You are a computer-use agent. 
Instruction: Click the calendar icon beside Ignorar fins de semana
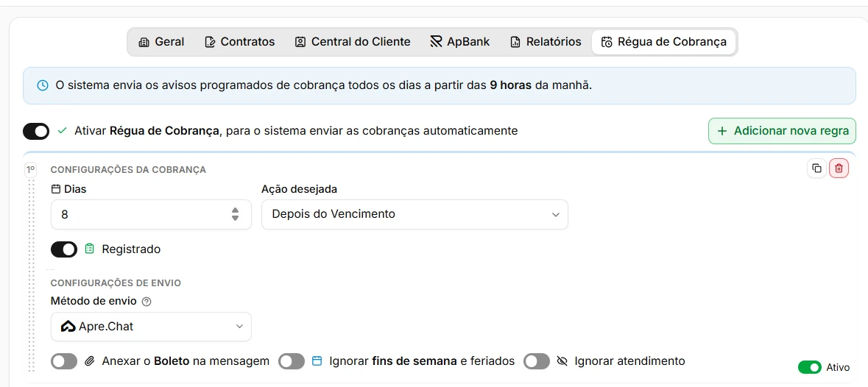coord(317,361)
